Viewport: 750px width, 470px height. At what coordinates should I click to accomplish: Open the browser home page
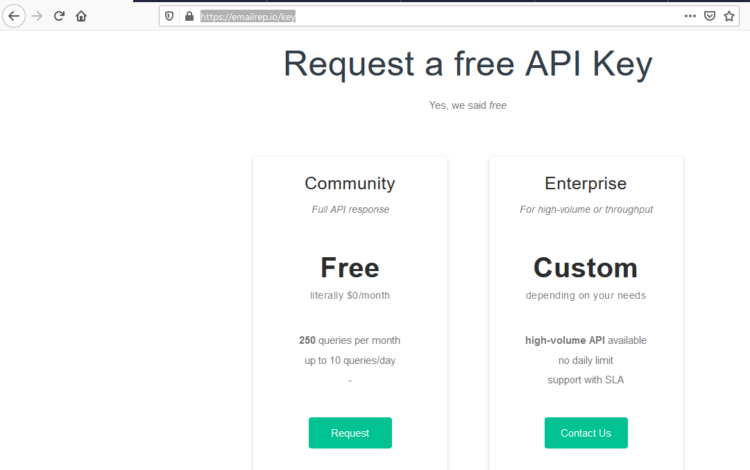tap(81, 16)
